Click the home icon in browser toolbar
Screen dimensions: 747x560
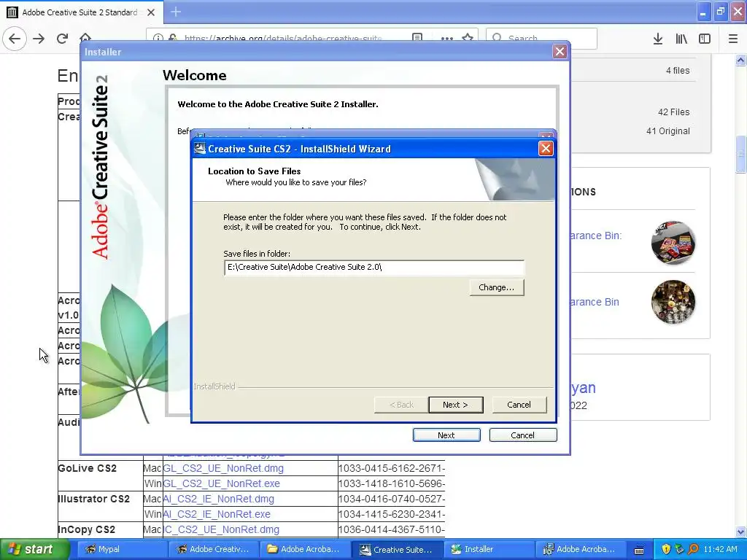point(85,38)
